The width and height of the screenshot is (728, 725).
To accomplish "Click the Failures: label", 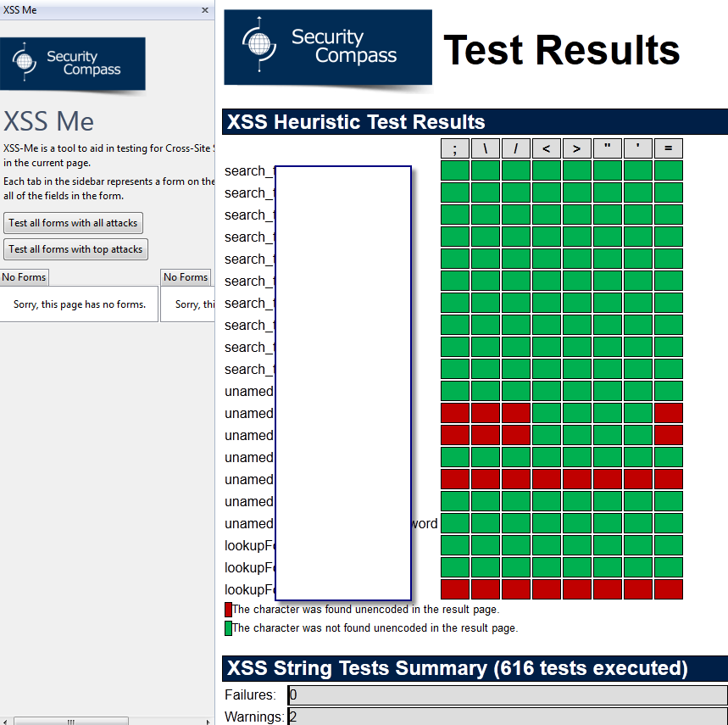I will click(x=250, y=694).
